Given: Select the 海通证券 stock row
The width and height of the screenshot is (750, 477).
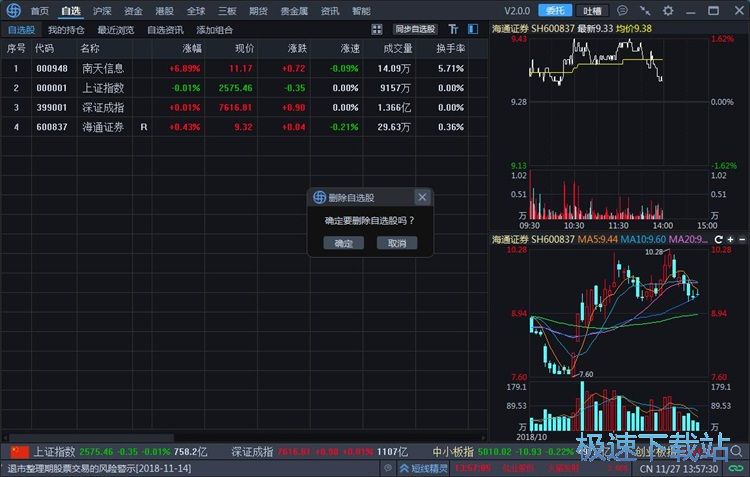Looking at the screenshot, I should (x=244, y=127).
